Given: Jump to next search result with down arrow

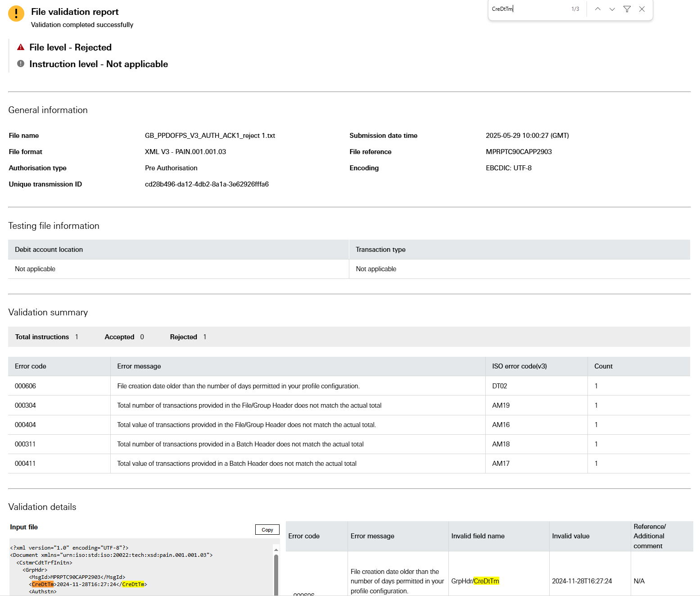Looking at the screenshot, I should [x=612, y=9].
